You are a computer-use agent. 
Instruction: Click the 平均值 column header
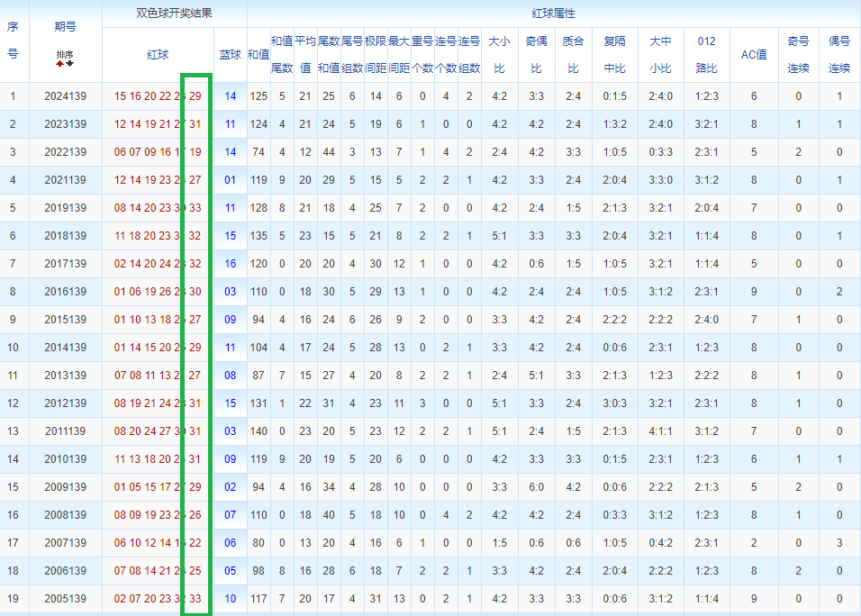point(305,55)
